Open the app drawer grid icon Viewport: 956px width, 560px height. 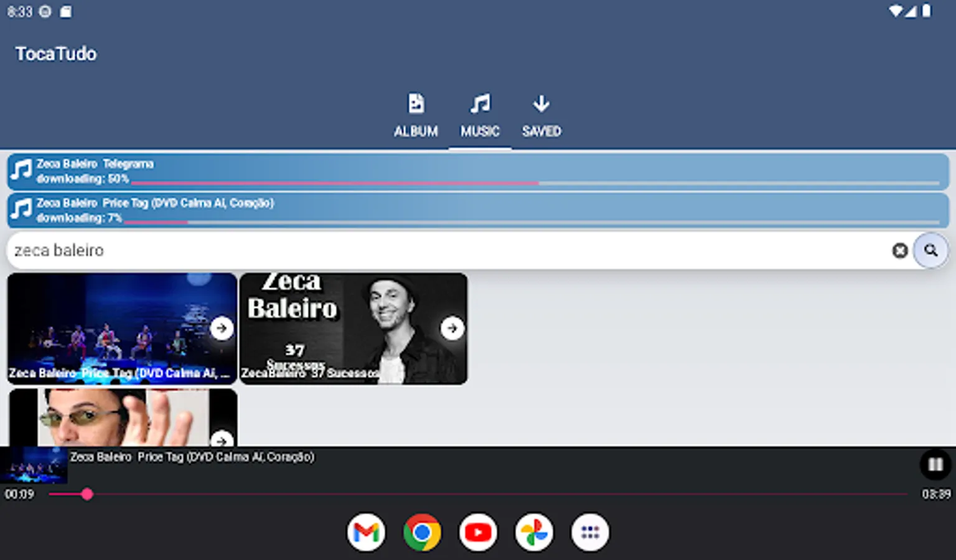(590, 533)
